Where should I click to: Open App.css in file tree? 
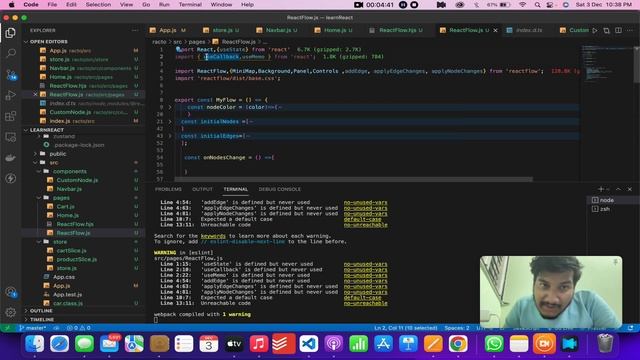(x=64, y=277)
